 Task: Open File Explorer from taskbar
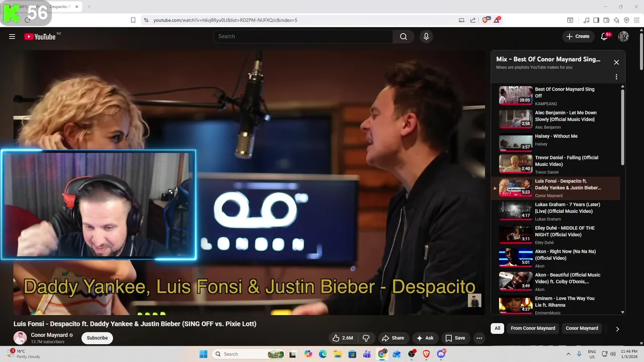coord(338,354)
